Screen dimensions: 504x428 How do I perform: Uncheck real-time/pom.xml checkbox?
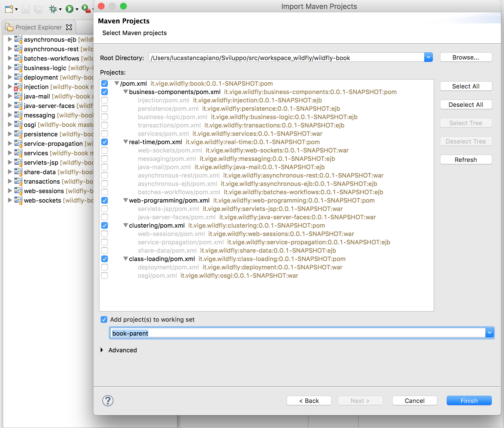coord(105,142)
